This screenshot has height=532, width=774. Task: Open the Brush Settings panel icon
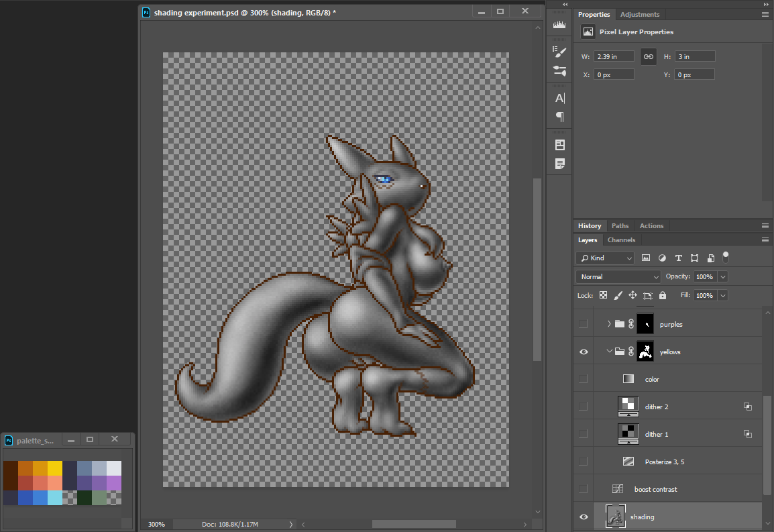click(559, 52)
